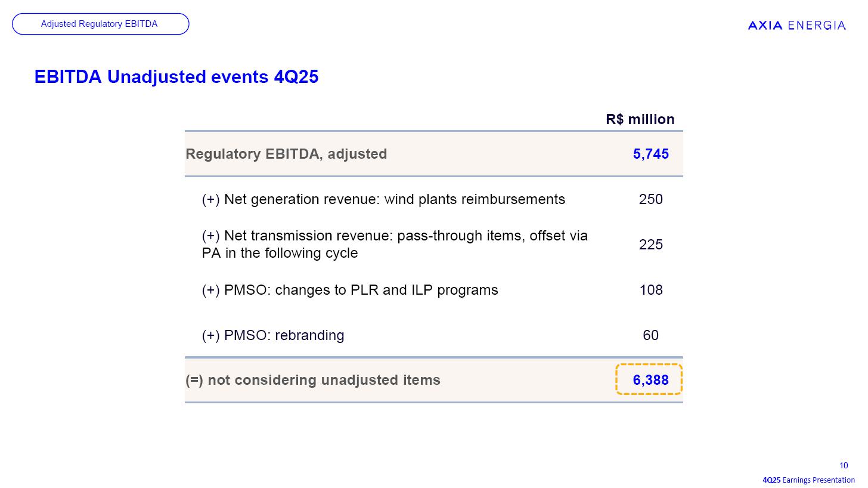
Task: Click the (+) symbol before PMSO: rebranding
Action: click(211, 335)
